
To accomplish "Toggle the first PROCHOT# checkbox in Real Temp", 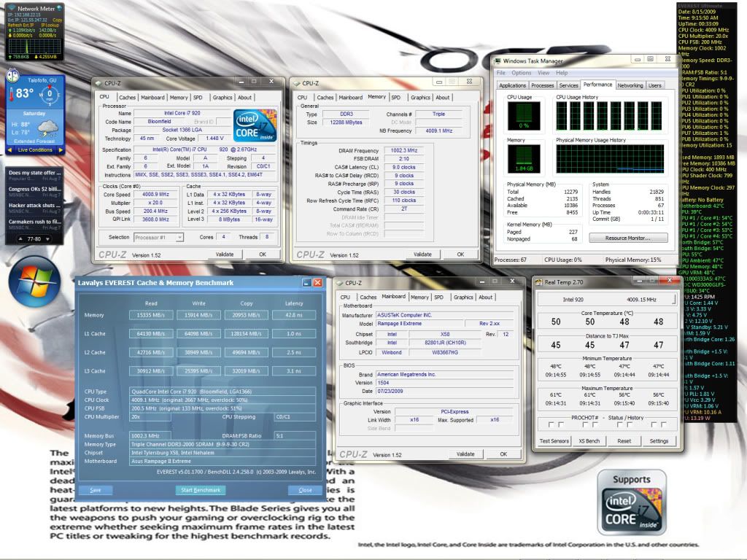I will (551, 424).
